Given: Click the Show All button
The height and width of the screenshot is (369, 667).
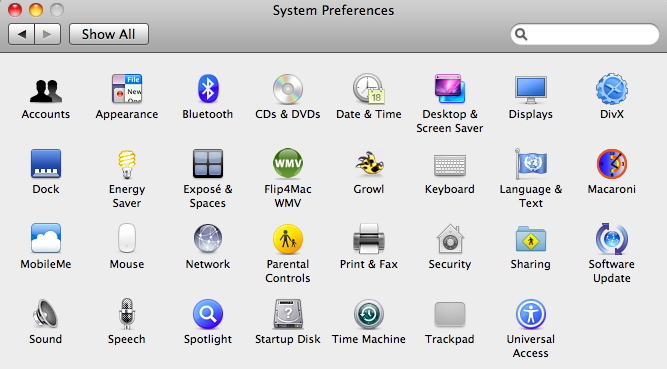Looking at the screenshot, I should [109, 34].
